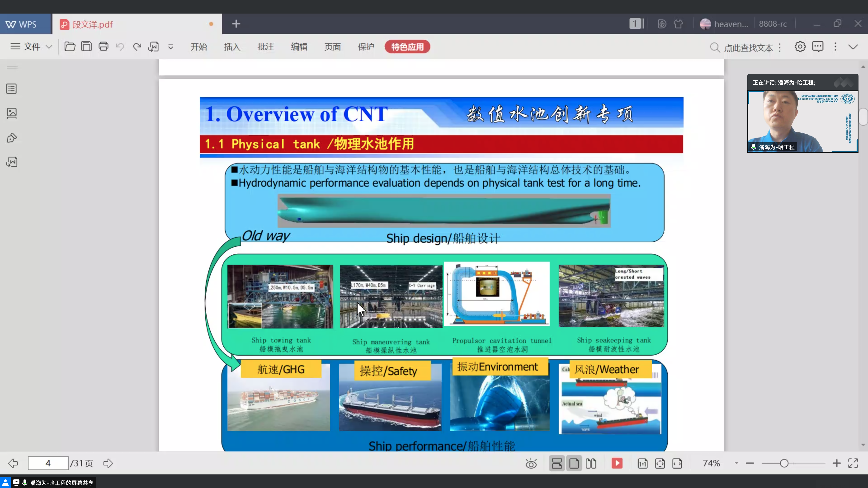The width and height of the screenshot is (868, 488).
Task: Expand the quick access toolbar dropdown
Action: click(x=171, y=47)
